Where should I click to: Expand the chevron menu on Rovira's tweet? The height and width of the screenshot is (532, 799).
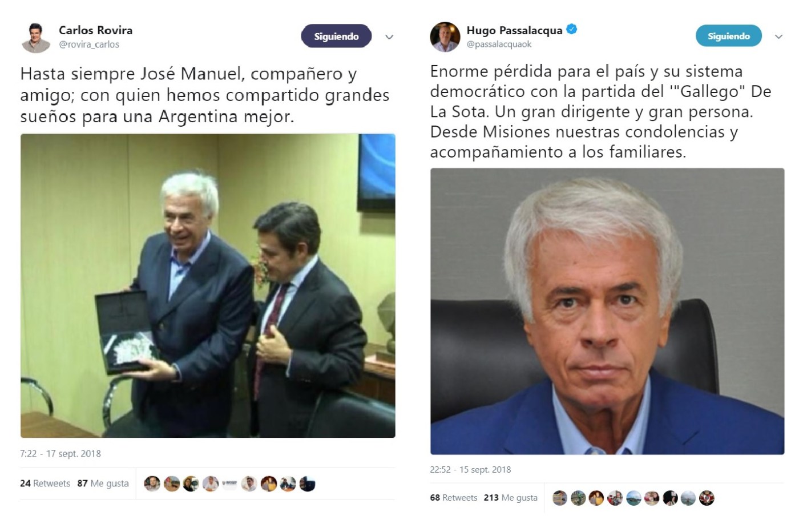389,37
